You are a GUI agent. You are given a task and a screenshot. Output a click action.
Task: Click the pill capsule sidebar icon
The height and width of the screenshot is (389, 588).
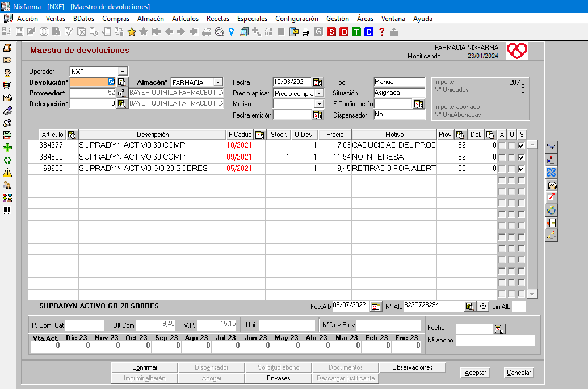[x=7, y=110]
